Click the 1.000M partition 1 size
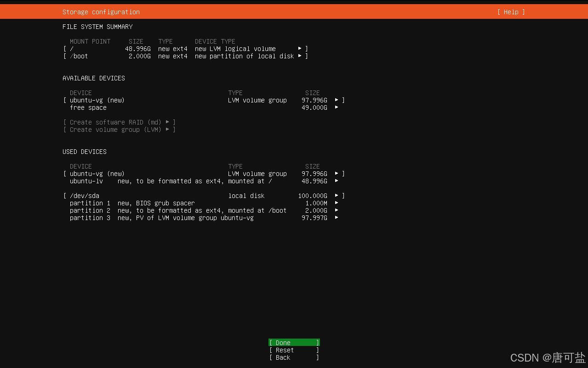 tap(316, 203)
